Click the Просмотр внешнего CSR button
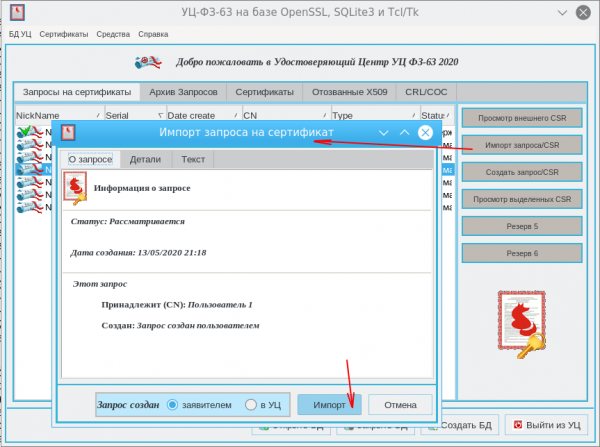 point(520,119)
